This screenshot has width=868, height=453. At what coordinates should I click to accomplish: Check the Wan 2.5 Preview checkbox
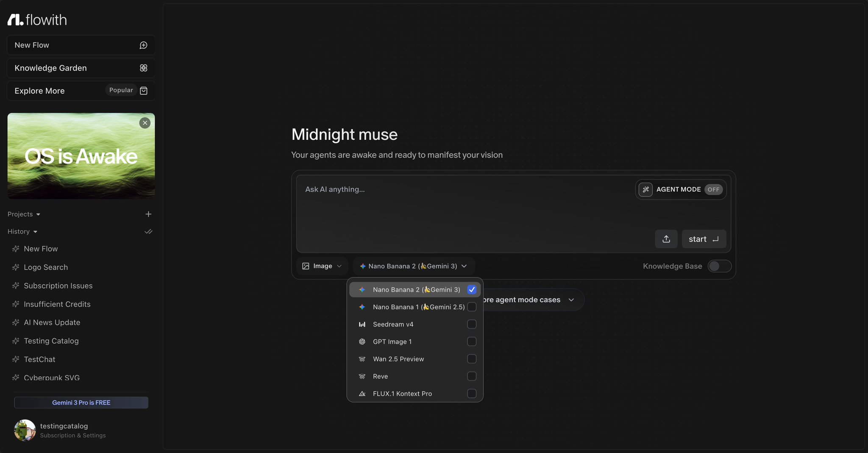472,359
